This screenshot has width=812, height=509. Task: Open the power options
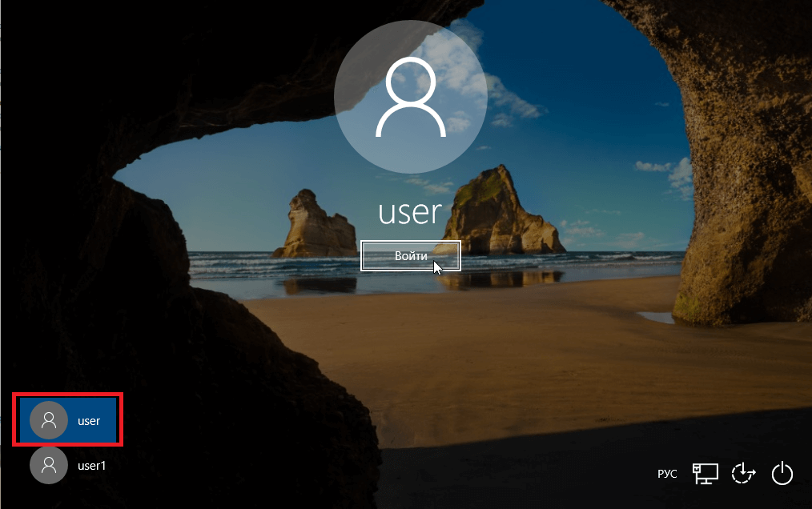[782, 474]
